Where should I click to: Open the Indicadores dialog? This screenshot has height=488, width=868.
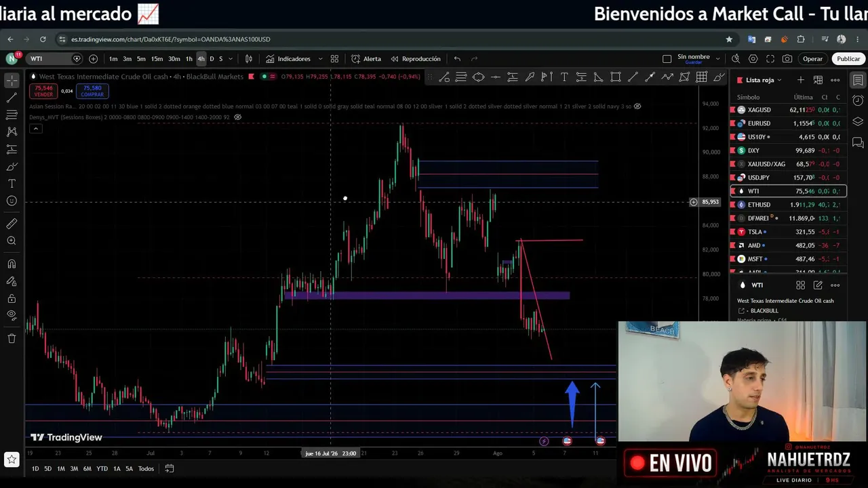[288, 59]
